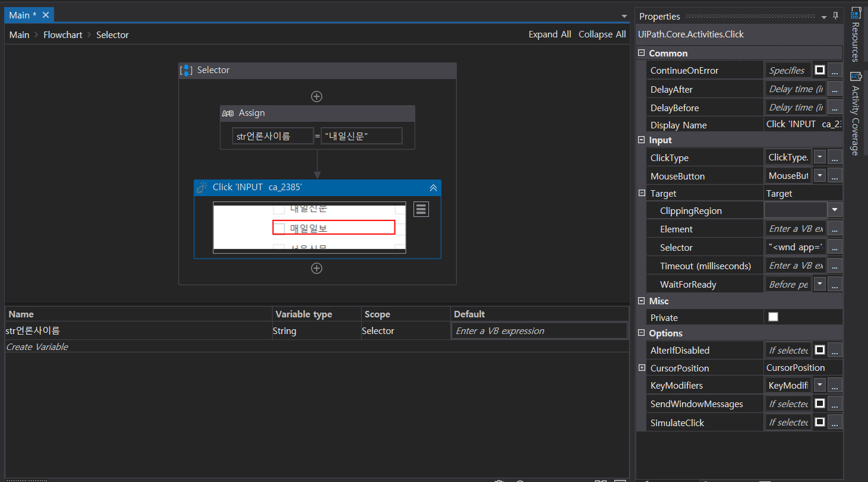Open ellipsis editor for SendWindowMessages

point(835,404)
